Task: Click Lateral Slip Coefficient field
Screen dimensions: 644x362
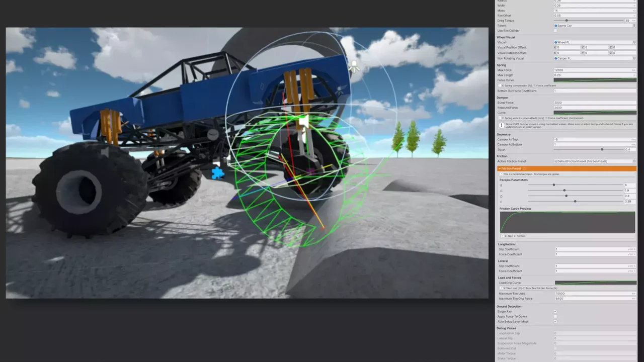Action: [x=595, y=266]
